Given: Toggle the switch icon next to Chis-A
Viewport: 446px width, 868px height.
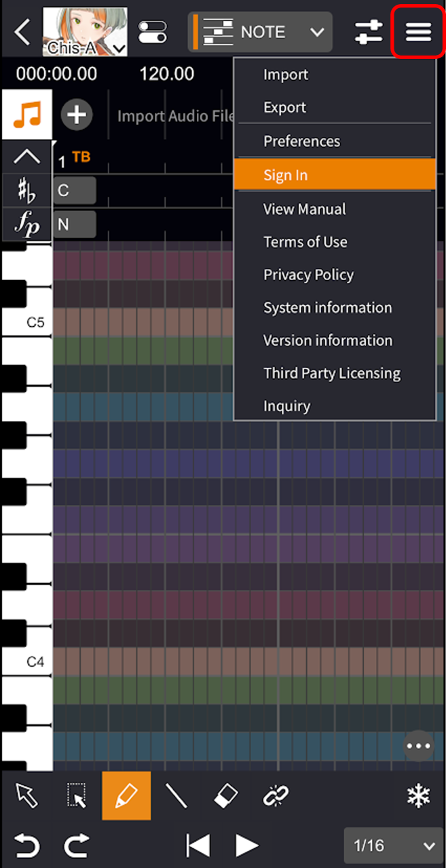Looking at the screenshot, I should [x=153, y=32].
